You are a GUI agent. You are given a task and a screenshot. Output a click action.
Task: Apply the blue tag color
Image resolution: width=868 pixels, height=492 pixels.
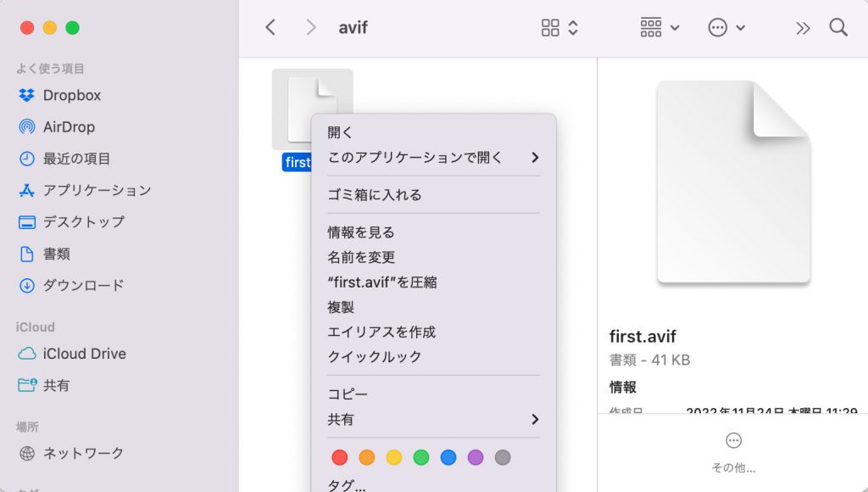pyautogui.click(x=448, y=457)
